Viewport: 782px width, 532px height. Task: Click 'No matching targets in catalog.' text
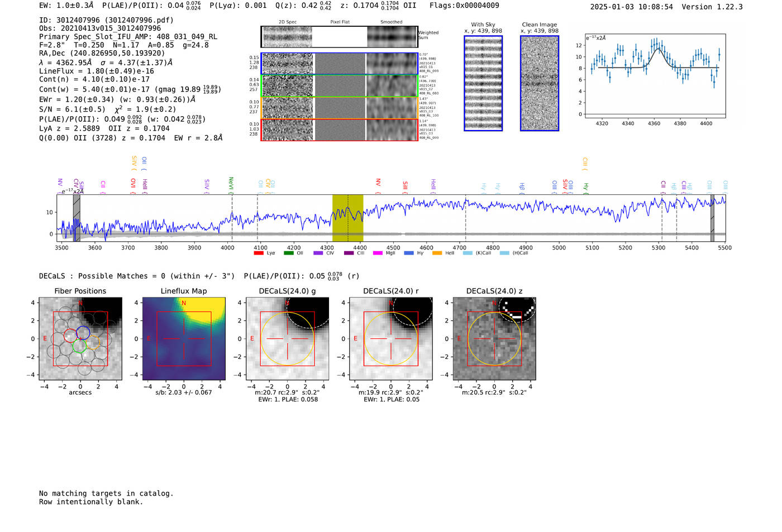[106, 493]
